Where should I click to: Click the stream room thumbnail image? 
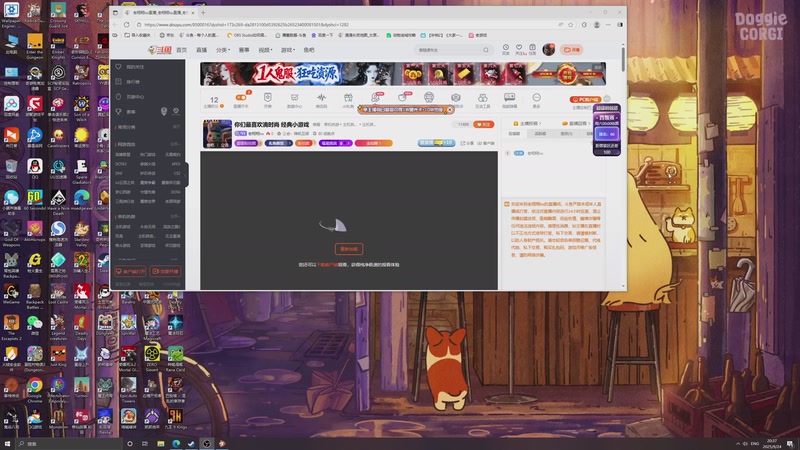tap(217, 134)
